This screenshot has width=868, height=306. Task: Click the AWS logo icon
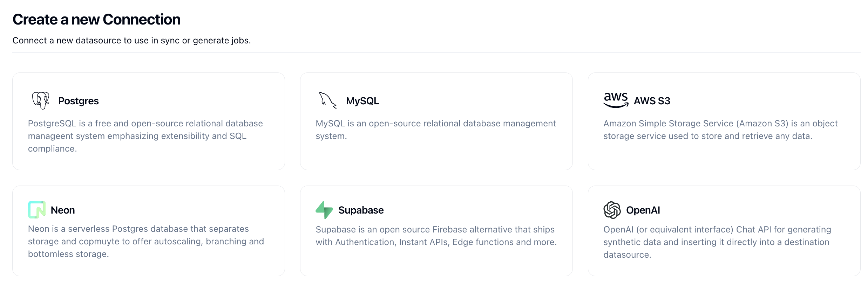coord(616,100)
